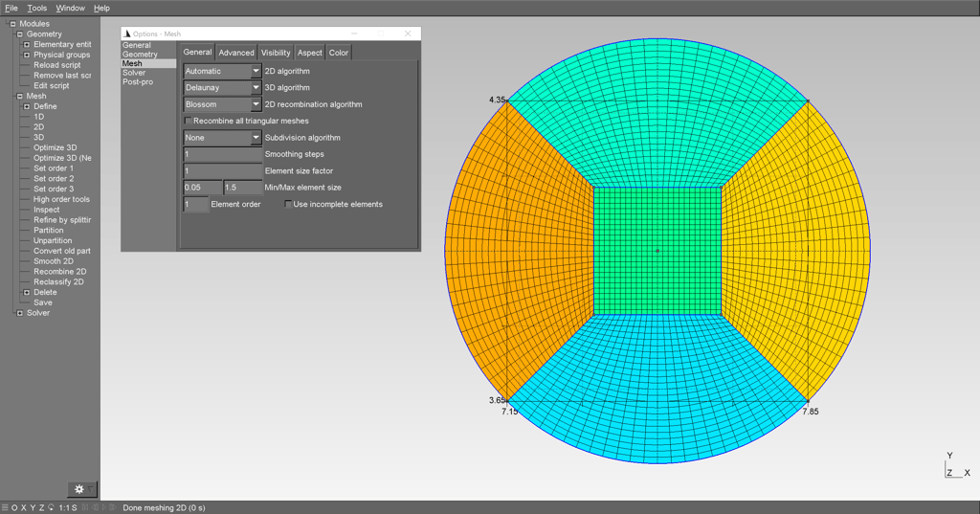Toggle mouse selection with S icon

(x=75, y=507)
